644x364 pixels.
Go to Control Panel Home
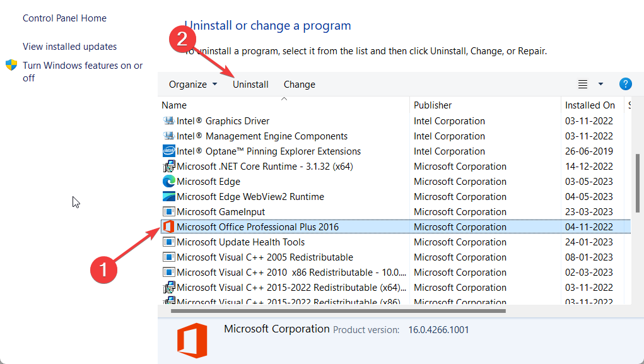64,18
